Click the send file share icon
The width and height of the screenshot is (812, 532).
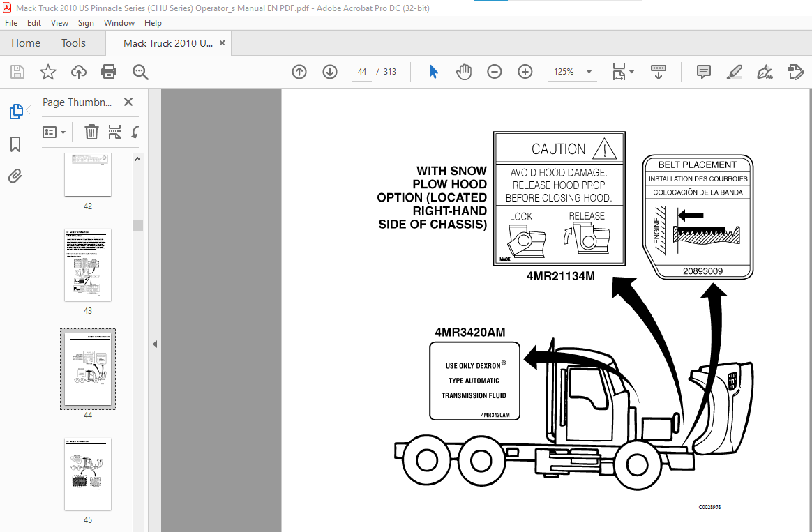[x=795, y=71]
